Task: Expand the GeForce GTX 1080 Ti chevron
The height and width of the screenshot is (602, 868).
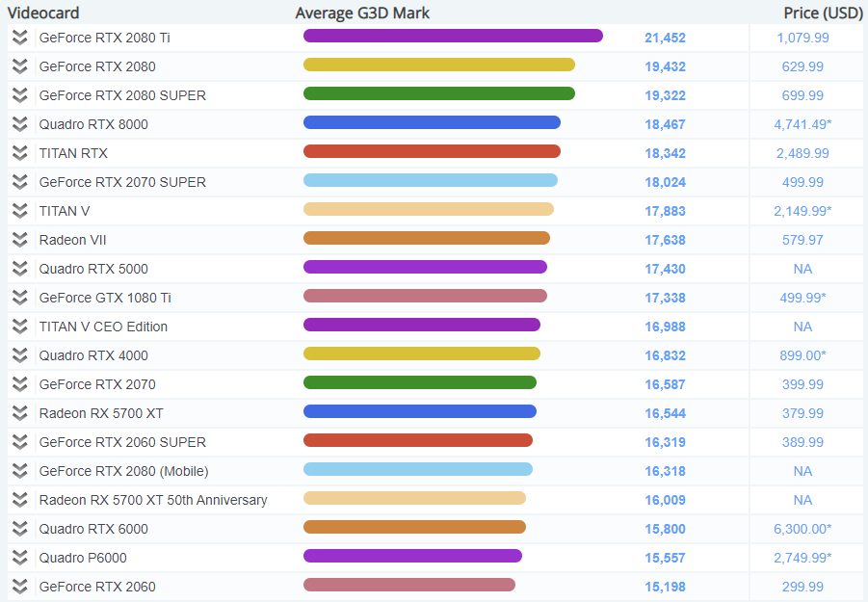Action: point(20,298)
